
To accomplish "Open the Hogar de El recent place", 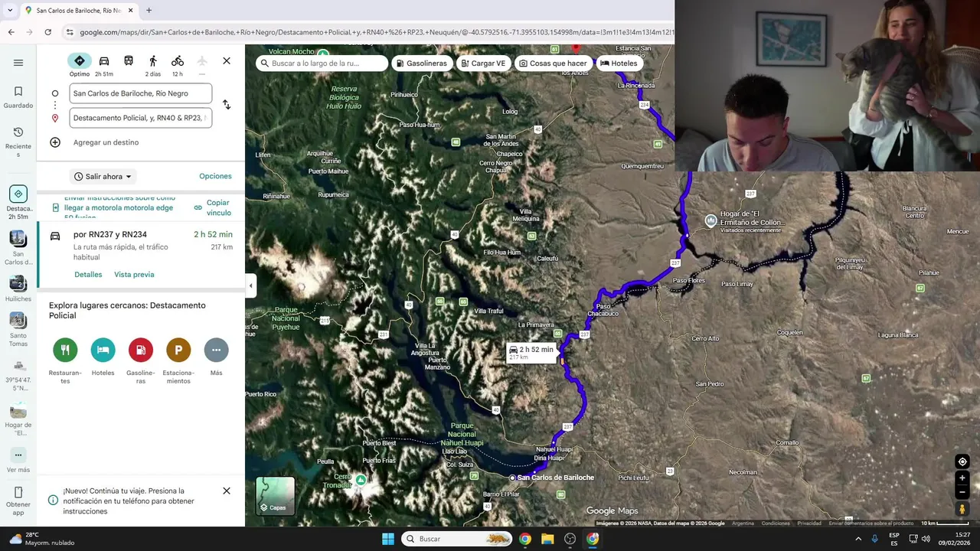I will click(18, 420).
